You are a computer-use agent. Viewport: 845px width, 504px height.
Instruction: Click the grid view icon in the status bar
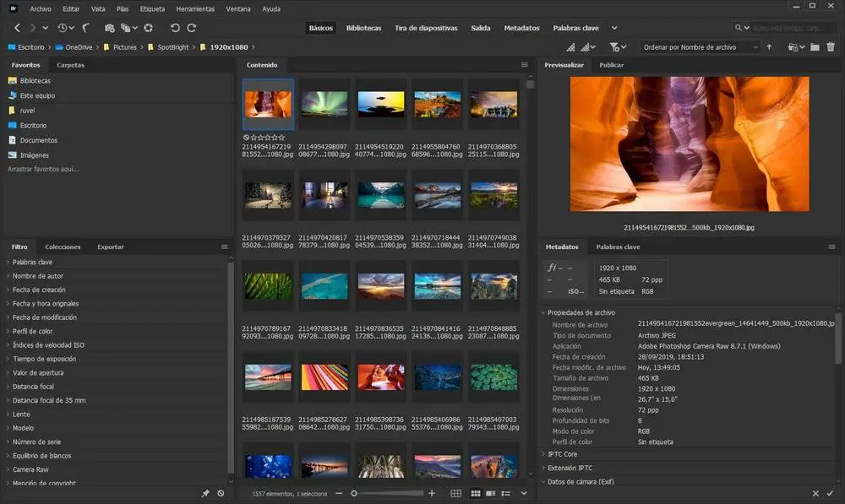click(x=455, y=492)
